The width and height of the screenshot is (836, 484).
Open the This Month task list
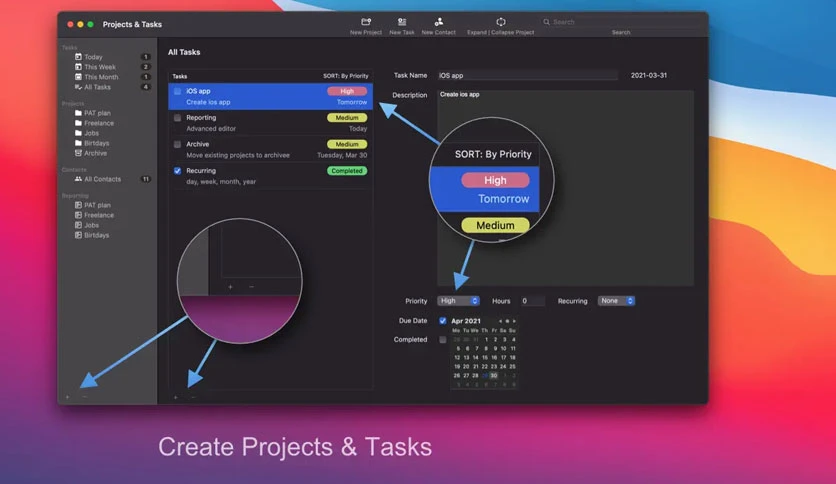[x=101, y=77]
